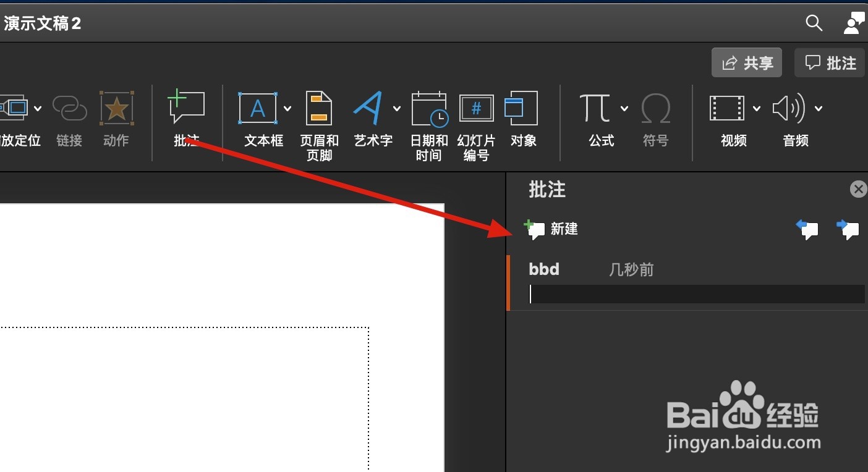Click the search magnifier icon in title bar

tap(814, 23)
